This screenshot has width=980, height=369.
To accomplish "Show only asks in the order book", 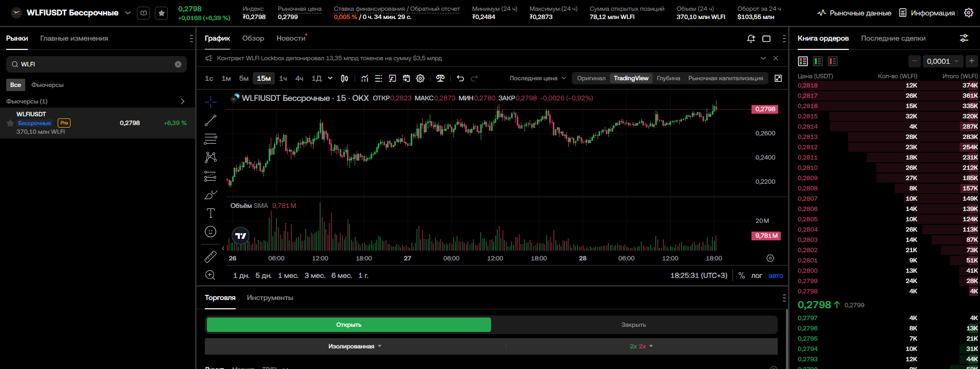I will pos(833,61).
